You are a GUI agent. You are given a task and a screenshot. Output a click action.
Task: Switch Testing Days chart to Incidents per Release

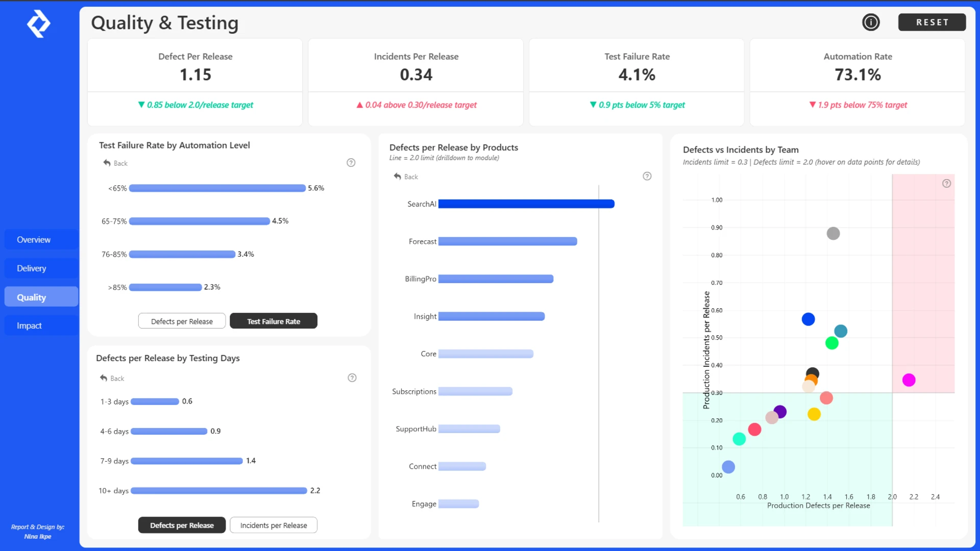pyautogui.click(x=274, y=525)
